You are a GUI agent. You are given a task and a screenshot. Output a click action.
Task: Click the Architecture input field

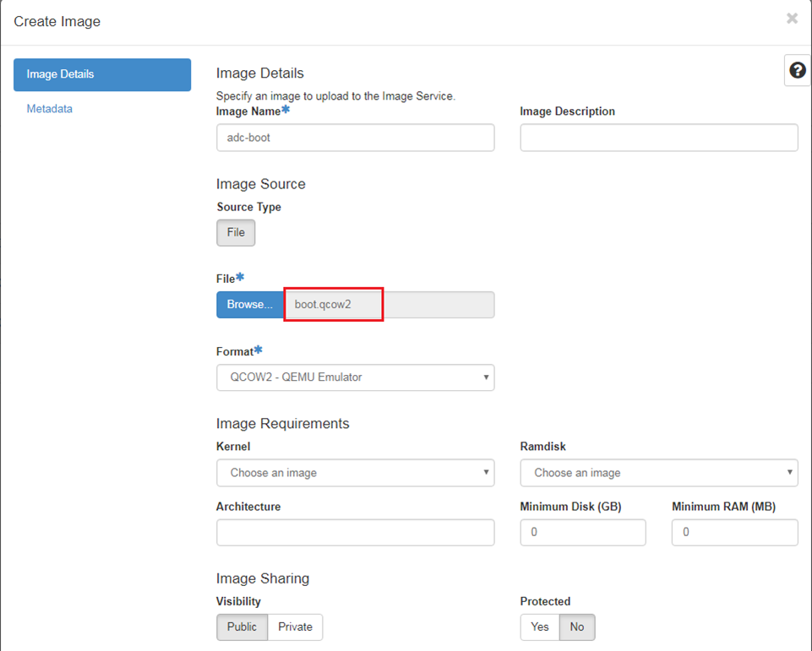pos(355,533)
